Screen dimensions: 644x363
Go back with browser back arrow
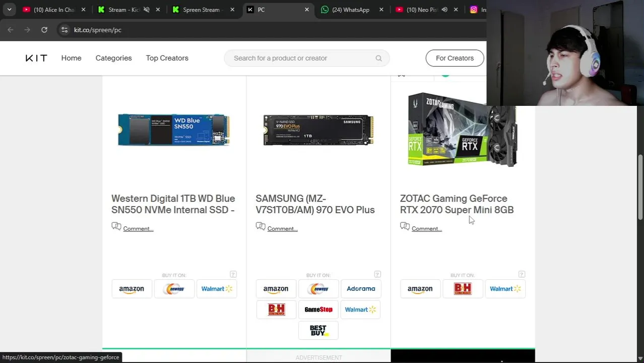pyautogui.click(x=11, y=30)
